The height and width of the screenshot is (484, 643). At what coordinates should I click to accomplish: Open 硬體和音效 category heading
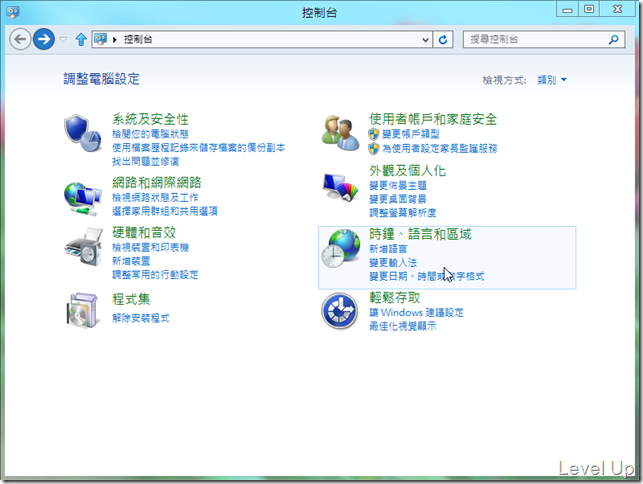pyautogui.click(x=144, y=233)
